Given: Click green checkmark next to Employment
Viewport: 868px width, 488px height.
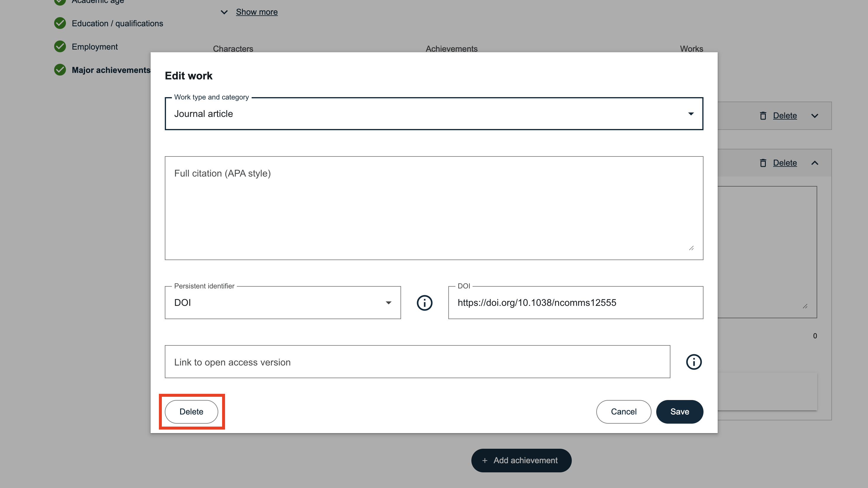Looking at the screenshot, I should click(60, 46).
